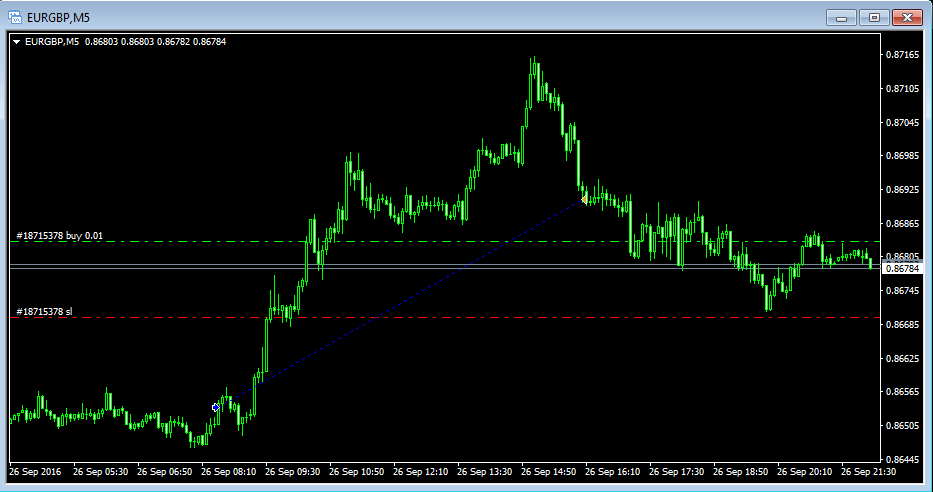933x492 pixels.
Task: Collapse the EURGBP,M5 chart header triangle
Action: (x=17, y=42)
